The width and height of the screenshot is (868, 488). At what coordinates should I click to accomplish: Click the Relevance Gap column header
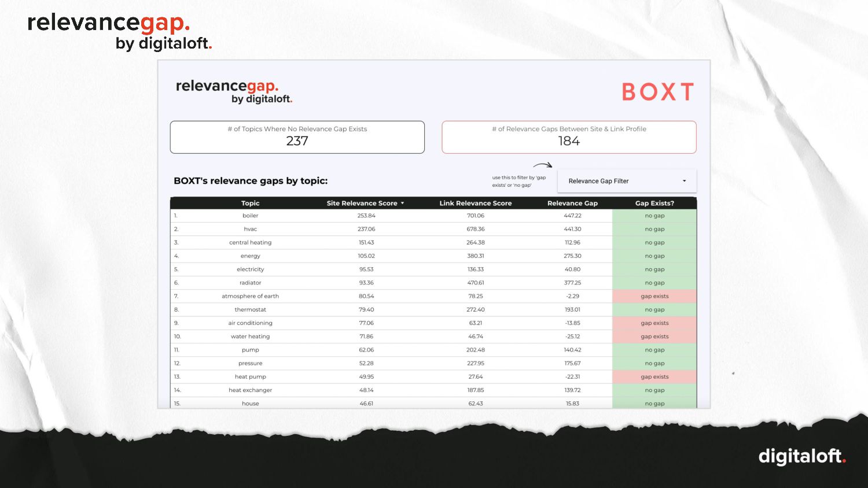click(572, 203)
